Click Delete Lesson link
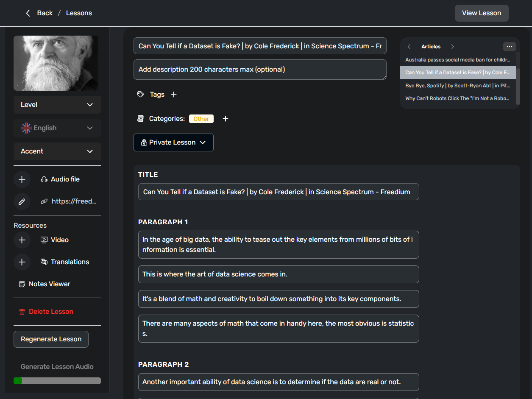The height and width of the screenshot is (399, 532). point(51,312)
